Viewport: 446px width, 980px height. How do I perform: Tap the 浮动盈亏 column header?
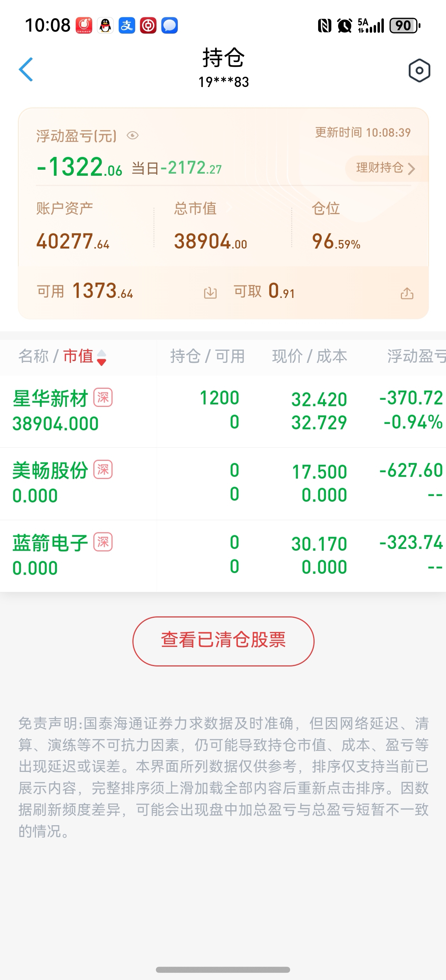pos(416,356)
